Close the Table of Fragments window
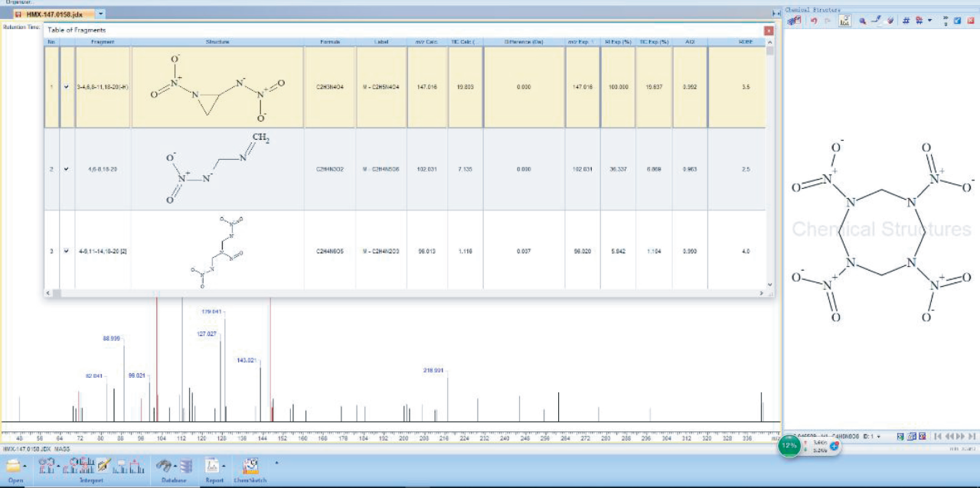Viewport: 980px width, 488px height. [x=768, y=31]
